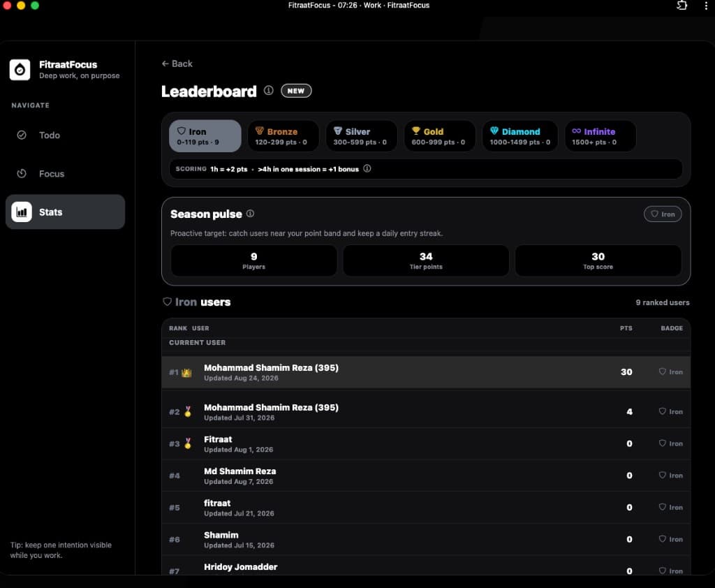This screenshot has width=715, height=588.
Task: Click Iron badge on rank #2 row
Action: (x=671, y=411)
